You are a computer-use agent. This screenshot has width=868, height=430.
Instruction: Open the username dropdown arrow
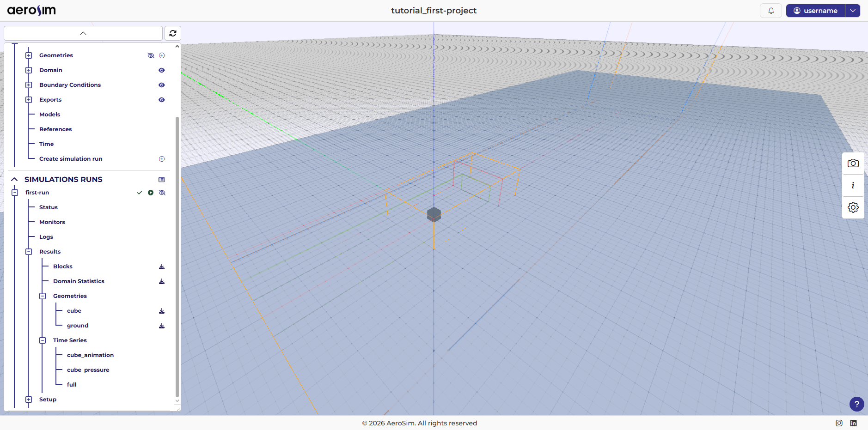click(x=853, y=11)
